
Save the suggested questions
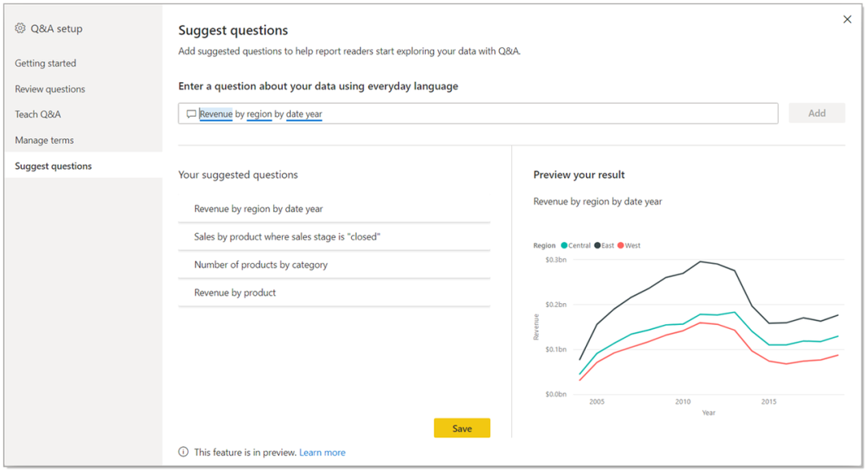click(462, 429)
